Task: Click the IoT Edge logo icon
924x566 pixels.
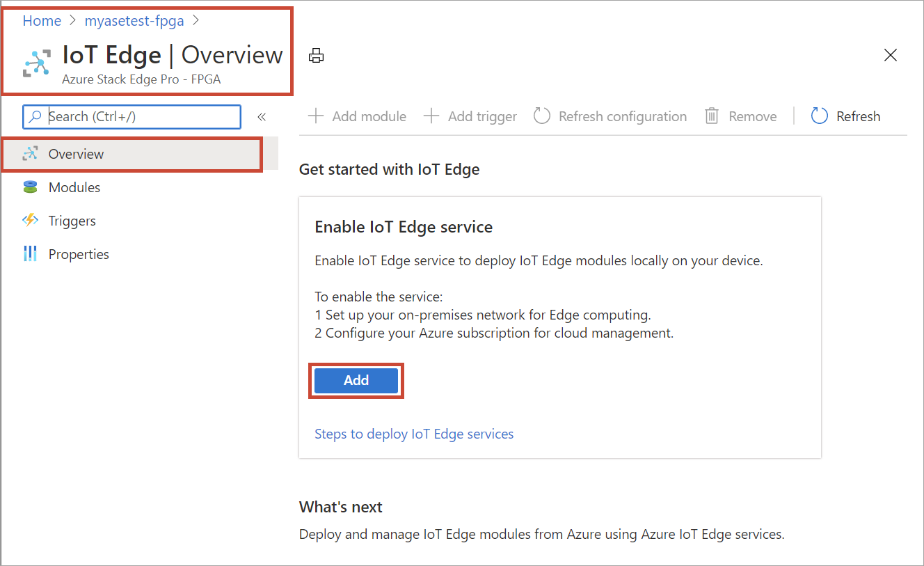Action: click(37, 63)
